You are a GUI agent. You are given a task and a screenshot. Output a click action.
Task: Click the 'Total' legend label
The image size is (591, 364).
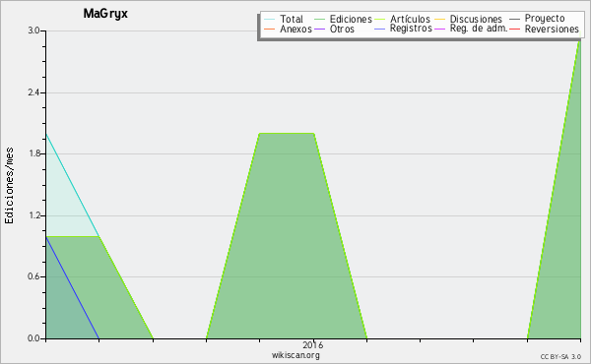[x=291, y=19]
